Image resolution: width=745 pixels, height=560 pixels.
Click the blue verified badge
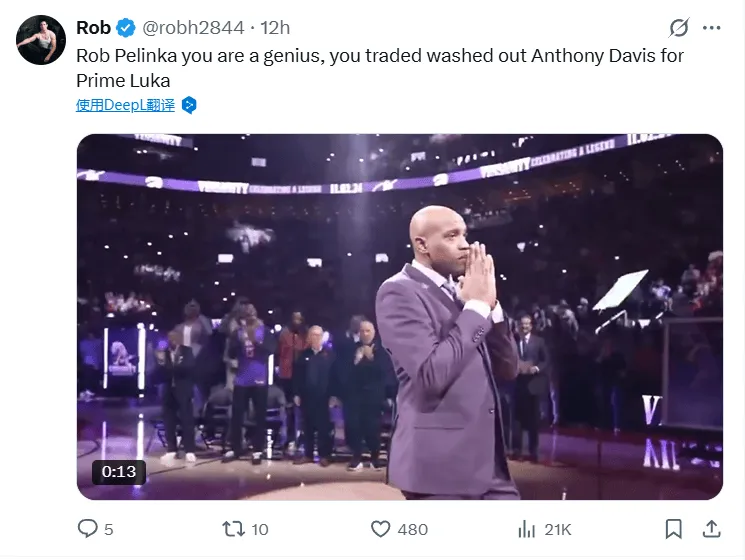point(127,27)
